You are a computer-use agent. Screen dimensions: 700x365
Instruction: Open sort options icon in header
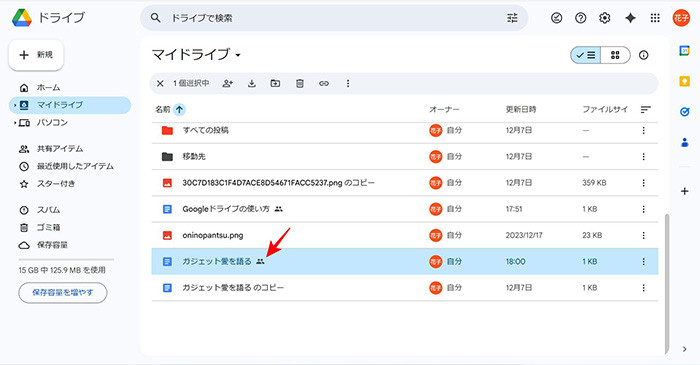[646, 109]
